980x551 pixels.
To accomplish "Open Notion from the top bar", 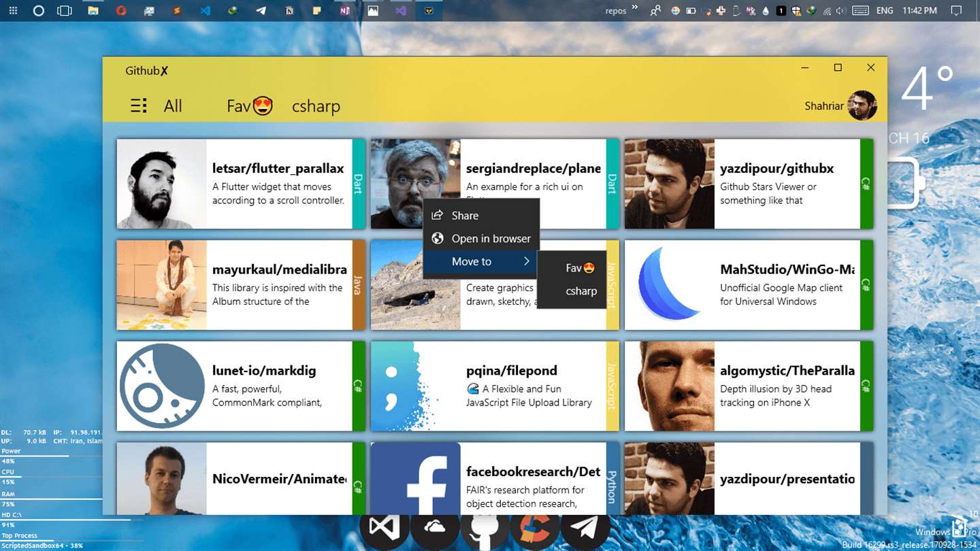I will [289, 11].
